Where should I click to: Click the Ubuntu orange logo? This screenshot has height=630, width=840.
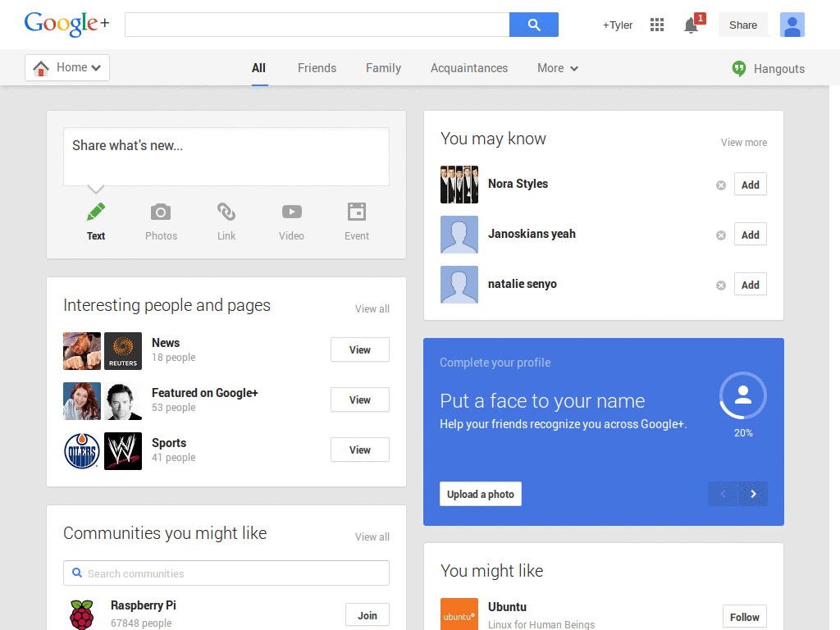(459, 614)
